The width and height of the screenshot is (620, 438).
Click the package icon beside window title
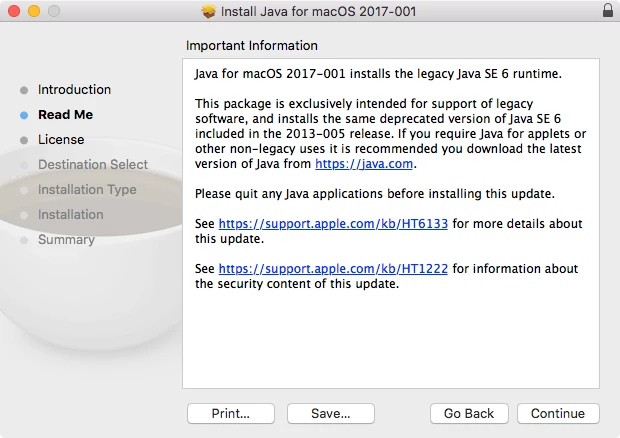tap(208, 11)
